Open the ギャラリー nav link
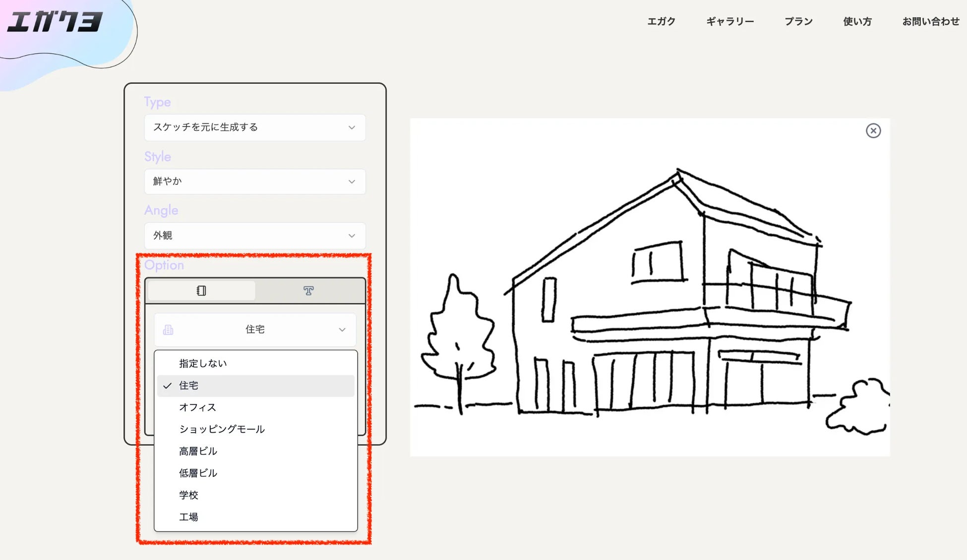967x560 pixels. click(730, 21)
